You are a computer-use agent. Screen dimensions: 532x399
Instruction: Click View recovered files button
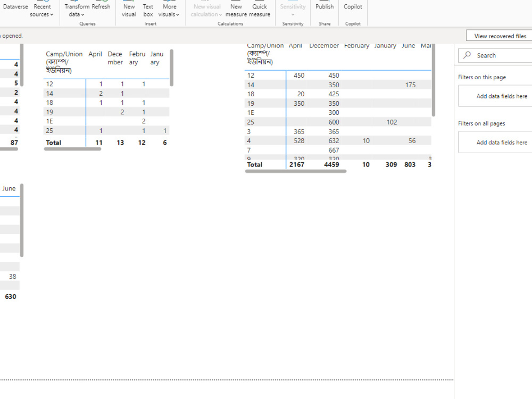click(x=500, y=36)
